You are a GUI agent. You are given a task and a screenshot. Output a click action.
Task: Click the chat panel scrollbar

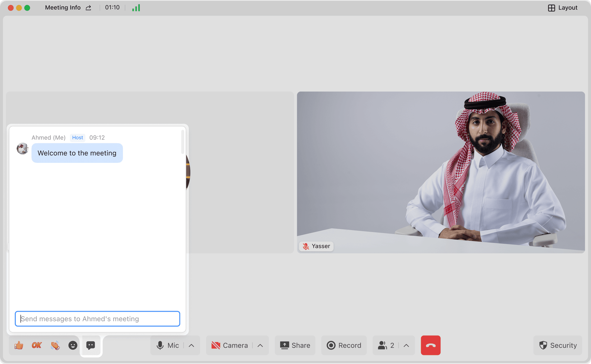click(x=182, y=142)
